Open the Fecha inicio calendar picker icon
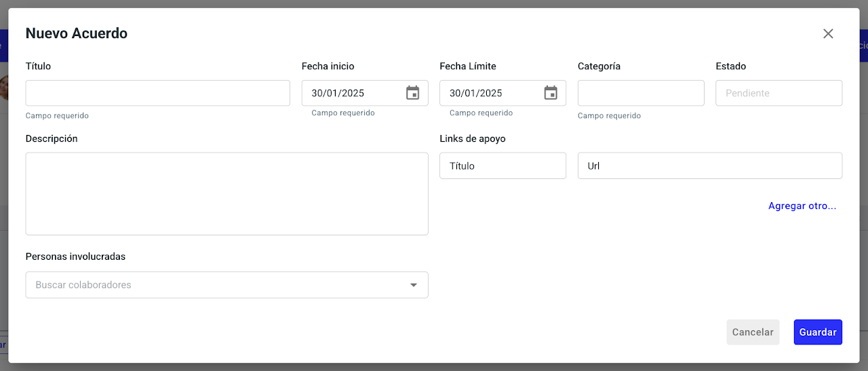 [412, 93]
